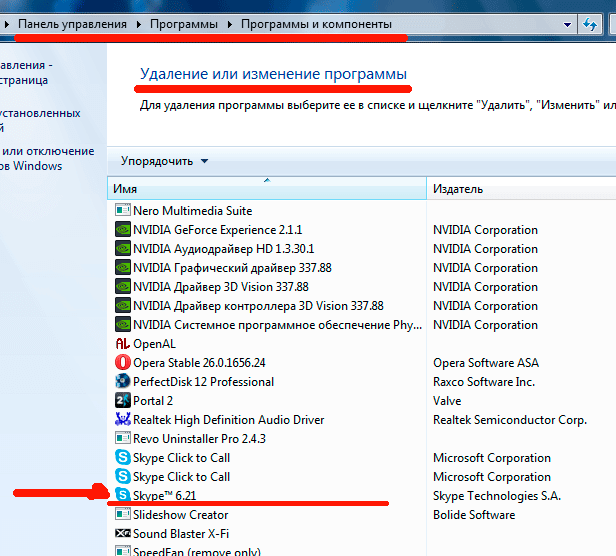
Task: Select the OpenAL program entry
Action: (x=154, y=344)
